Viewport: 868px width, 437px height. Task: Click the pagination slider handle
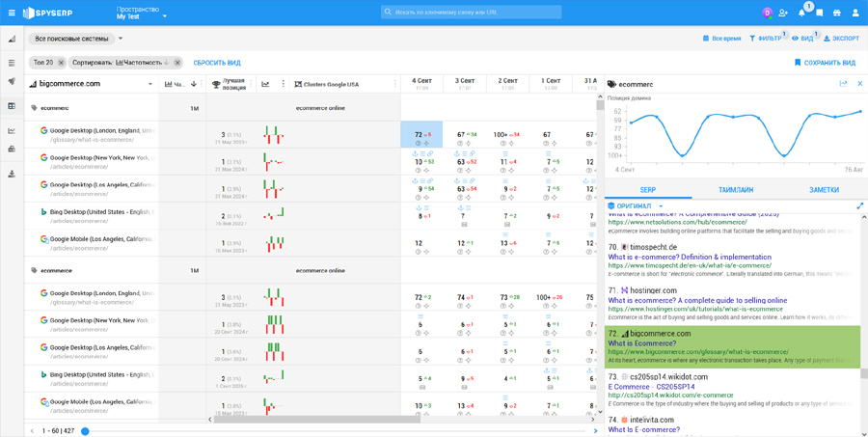pos(85,431)
